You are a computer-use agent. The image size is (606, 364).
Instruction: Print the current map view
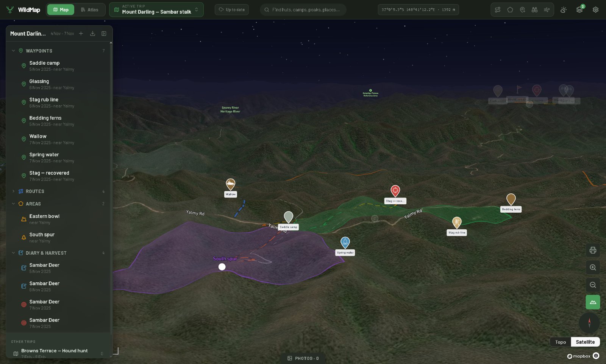(x=593, y=250)
